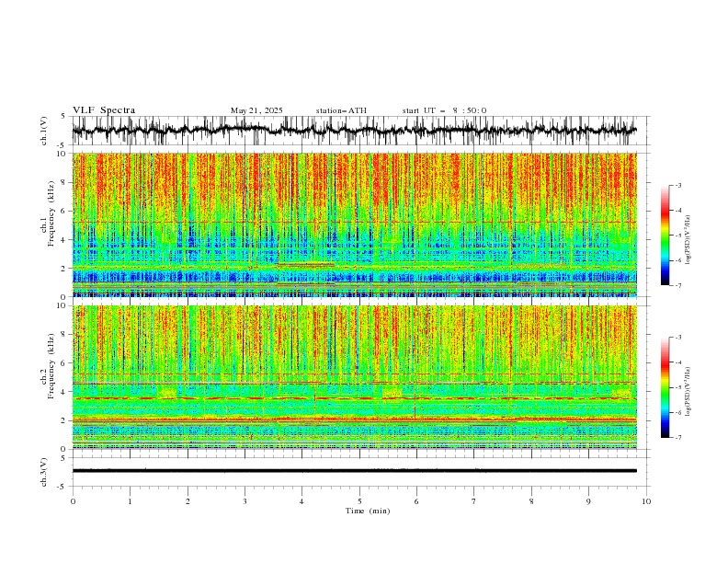
Task: Click the ch.2 "Frequency (kHz)" axis label
Action: (51, 366)
